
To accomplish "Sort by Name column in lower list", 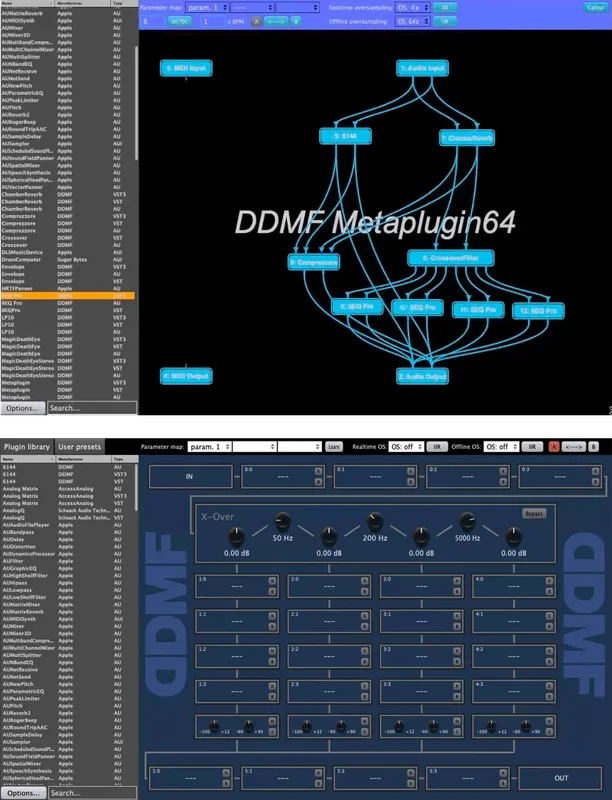I will [x=28, y=459].
